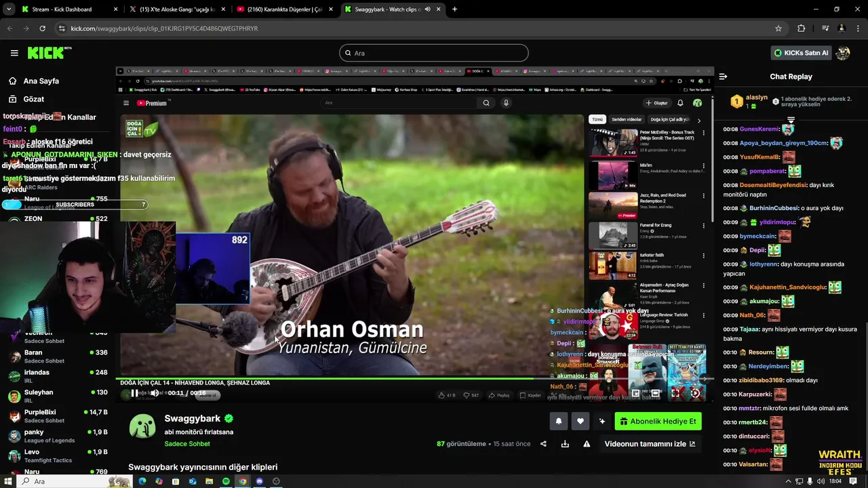The image size is (868, 488).
Task: Pause the clip playback
Action: pyautogui.click(x=134, y=393)
